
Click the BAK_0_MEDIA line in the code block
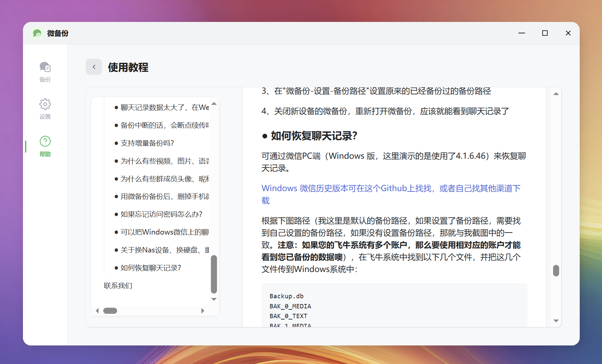(x=290, y=306)
